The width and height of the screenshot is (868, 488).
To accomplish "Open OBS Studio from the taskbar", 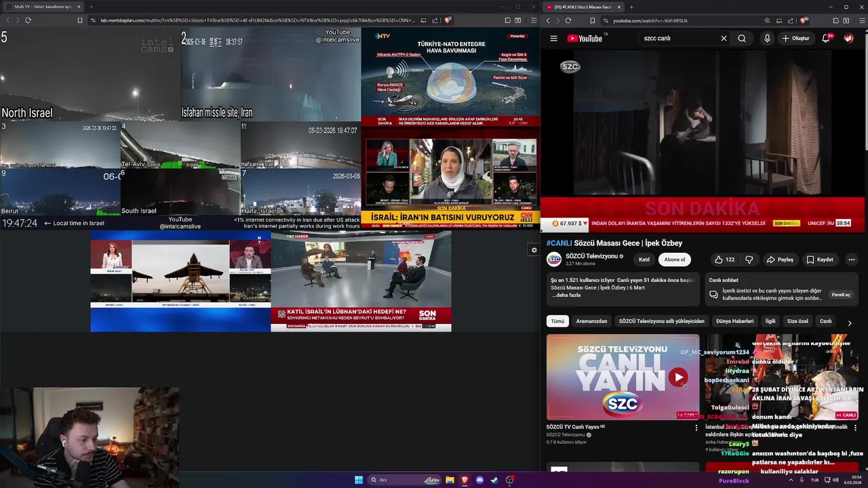I will point(509,480).
